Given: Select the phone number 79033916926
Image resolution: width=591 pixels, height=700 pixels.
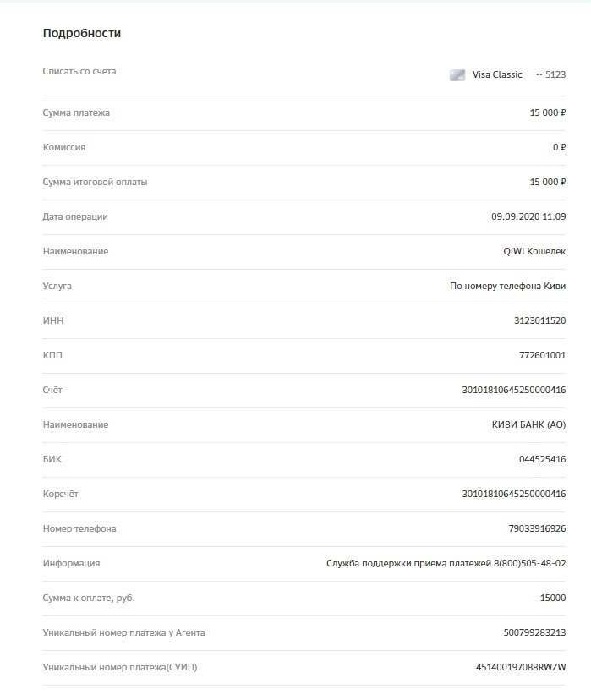Looking at the screenshot, I should click(x=537, y=528).
